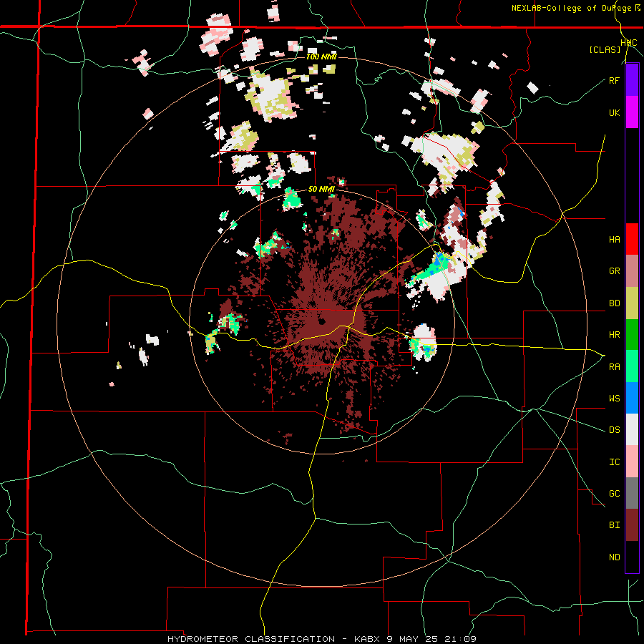
Task: Click the dark green HR legend color block
Action: tap(632, 334)
